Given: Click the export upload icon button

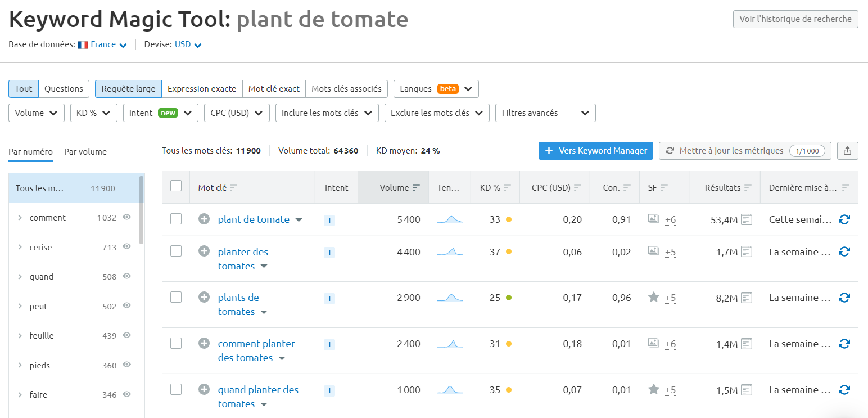Looking at the screenshot, I should (848, 151).
